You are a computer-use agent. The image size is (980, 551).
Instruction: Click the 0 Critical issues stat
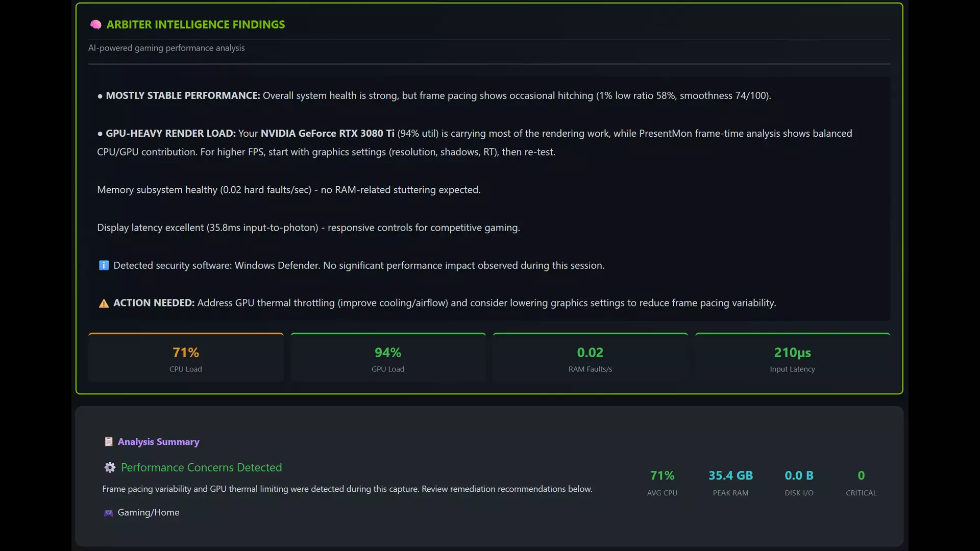[861, 483]
